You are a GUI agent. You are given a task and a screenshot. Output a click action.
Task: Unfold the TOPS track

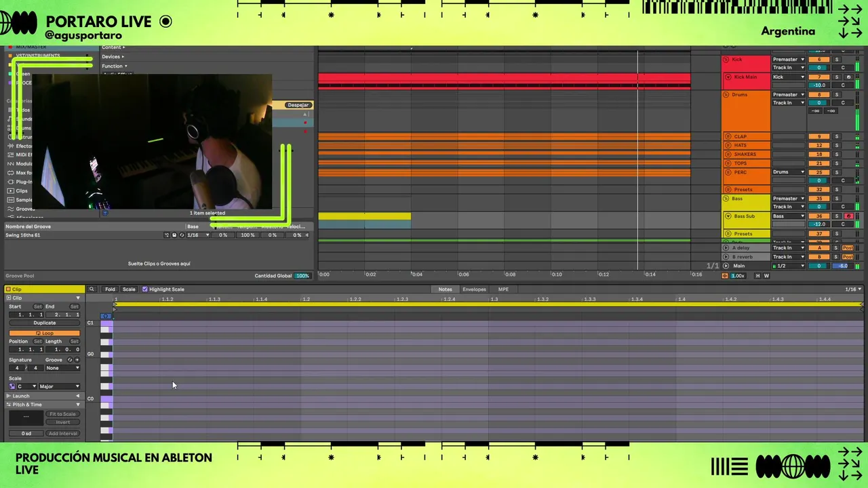click(728, 163)
